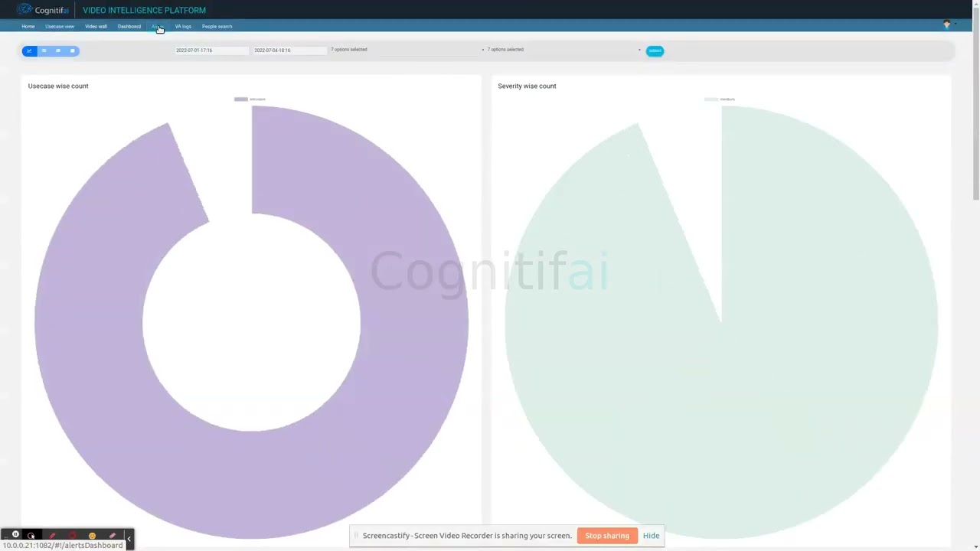Screen dimensions: 980x551
Task: Open VA logs page
Action: [x=183, y=27]
